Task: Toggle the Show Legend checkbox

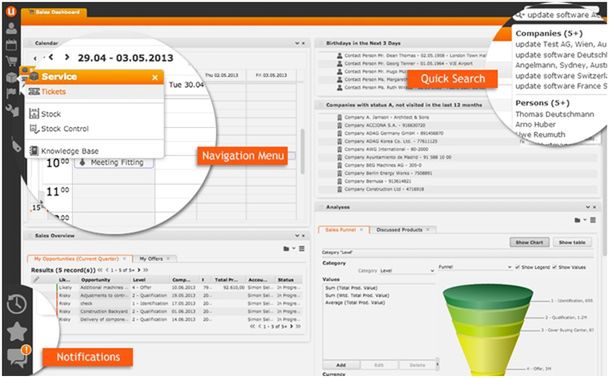Action: pyautogui.click(x=517, y=267)
